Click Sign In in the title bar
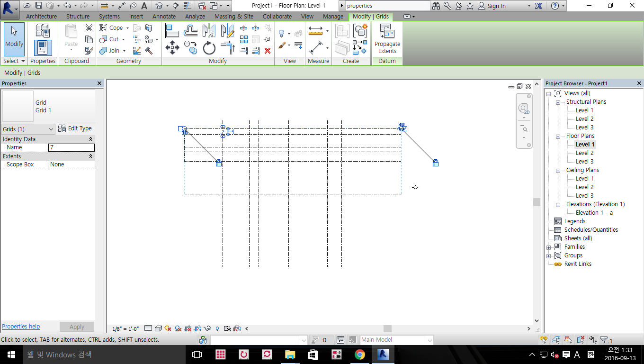This screenshot has width=644, height=364. pyautogui.click(x=492, y=6)
